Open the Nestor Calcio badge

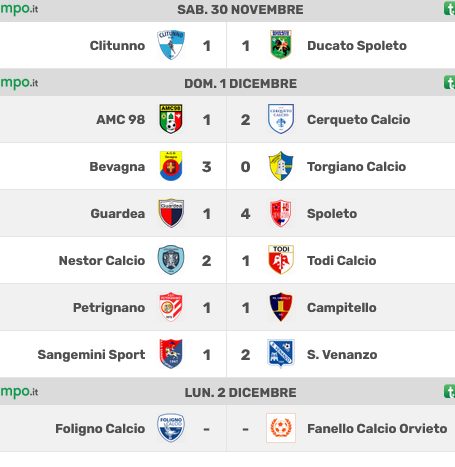point(171,260)
